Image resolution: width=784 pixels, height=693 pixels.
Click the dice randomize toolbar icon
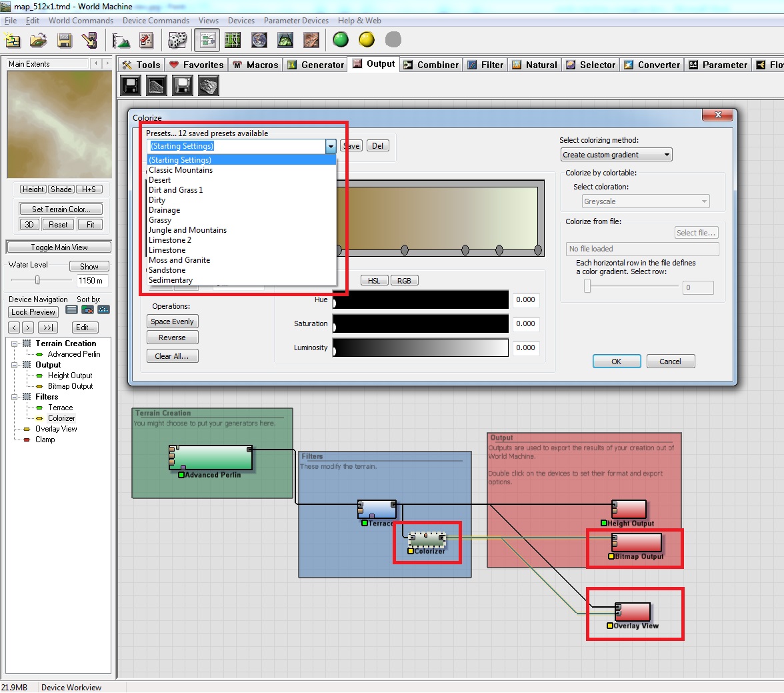tap(177, 40)
